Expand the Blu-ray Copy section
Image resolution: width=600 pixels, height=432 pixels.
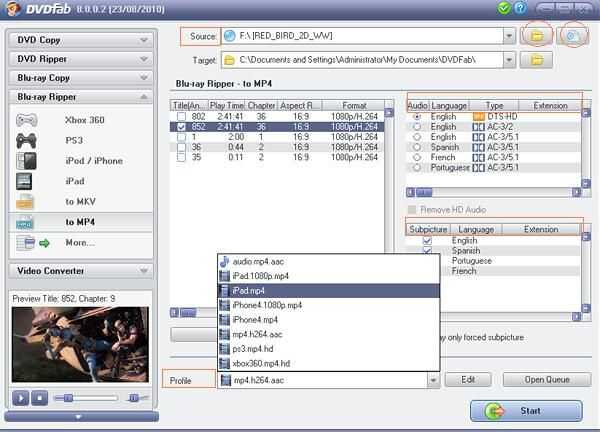(x=144, y=78)
